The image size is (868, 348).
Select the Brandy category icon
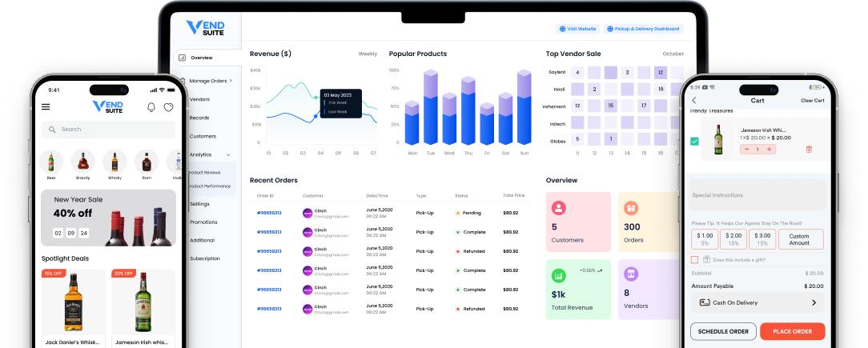tap(82, 161)
